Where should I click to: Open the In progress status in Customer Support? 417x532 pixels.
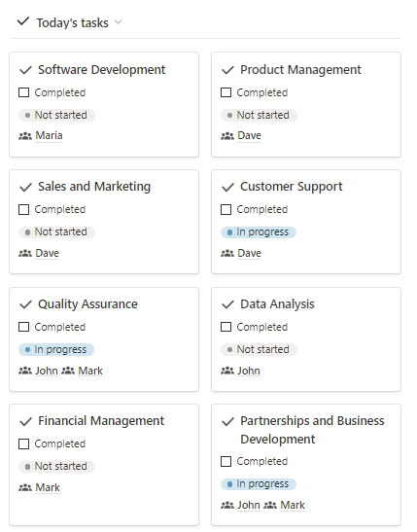[x=259, y=232]
